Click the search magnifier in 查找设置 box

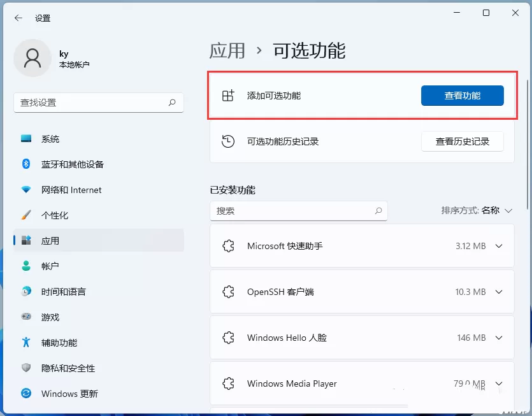point(172,102)
